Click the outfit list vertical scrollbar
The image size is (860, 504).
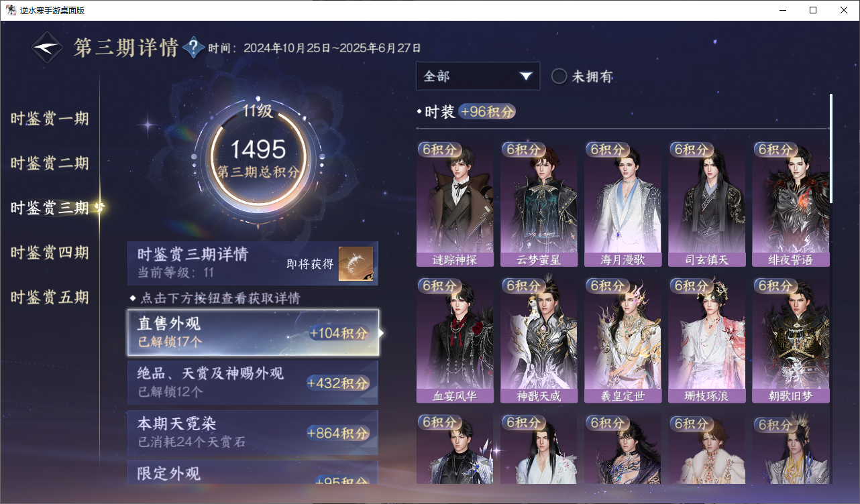pos(831,149)
